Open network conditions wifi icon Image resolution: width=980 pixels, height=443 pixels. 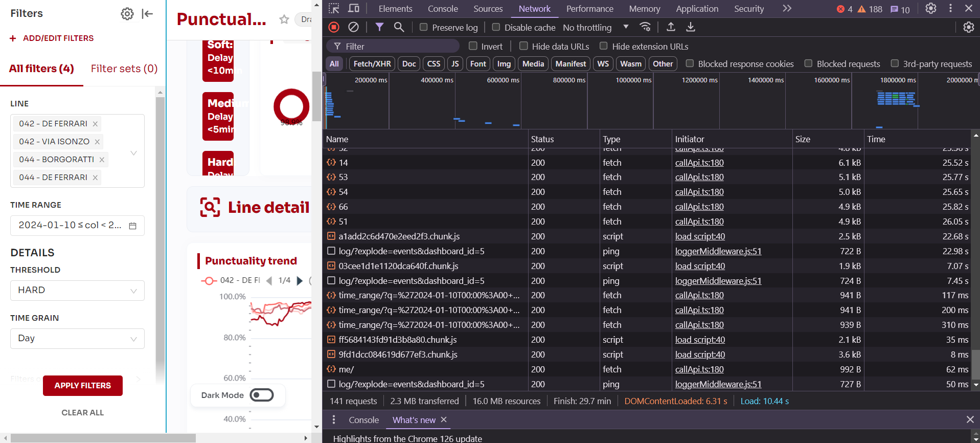(x=645, y=27)
